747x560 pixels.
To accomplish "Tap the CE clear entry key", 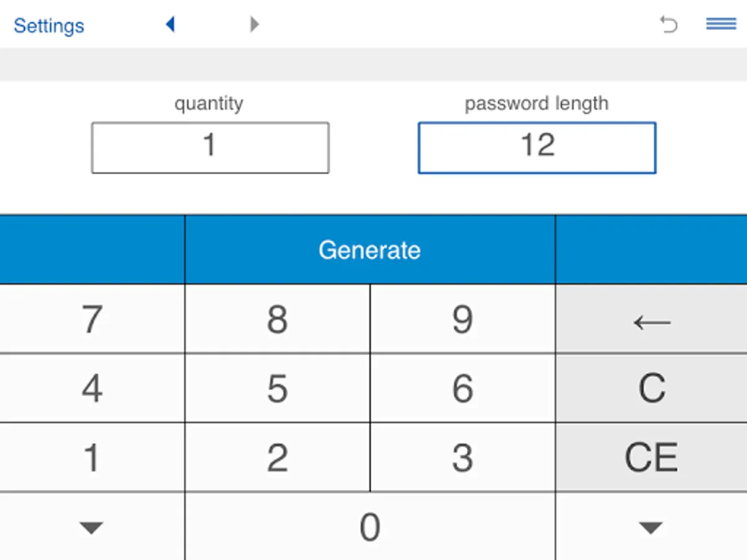I will pyautogui.click(x=651, y=457).
